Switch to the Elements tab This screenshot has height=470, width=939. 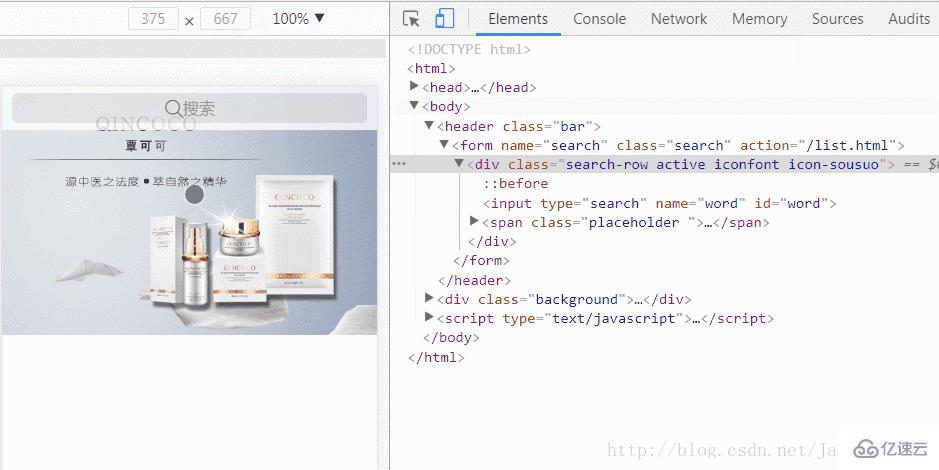(x=518, y=19)
